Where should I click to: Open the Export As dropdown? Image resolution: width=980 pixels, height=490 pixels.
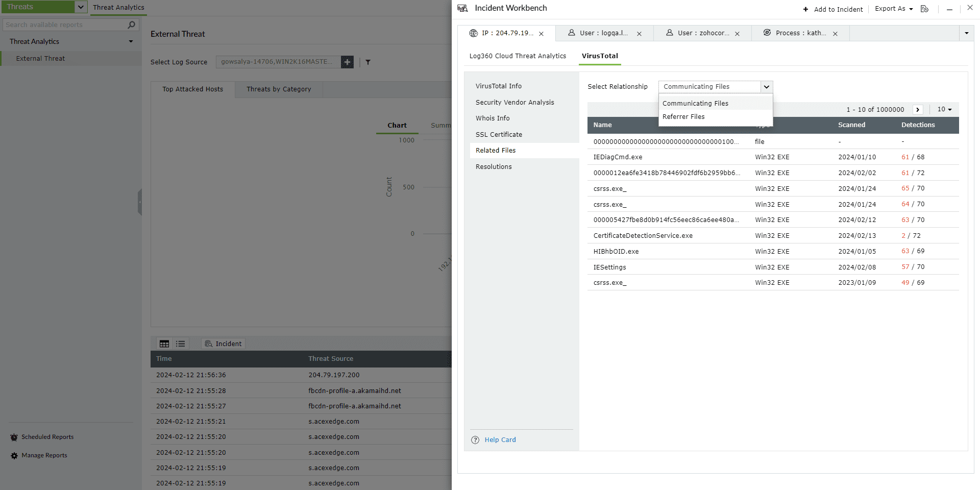coord(894,9)
